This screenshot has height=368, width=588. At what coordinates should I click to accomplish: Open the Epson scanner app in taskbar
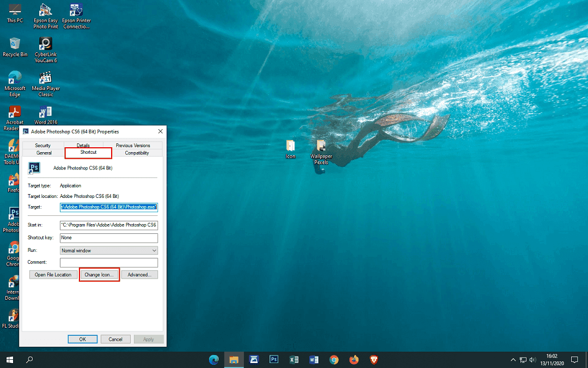point(254,360)
